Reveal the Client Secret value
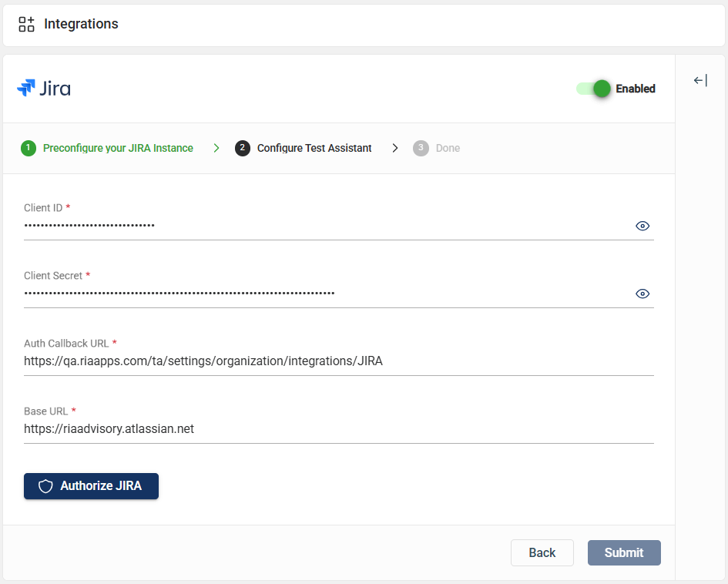The width and height of the screenshot is (728, 584). 642,294
